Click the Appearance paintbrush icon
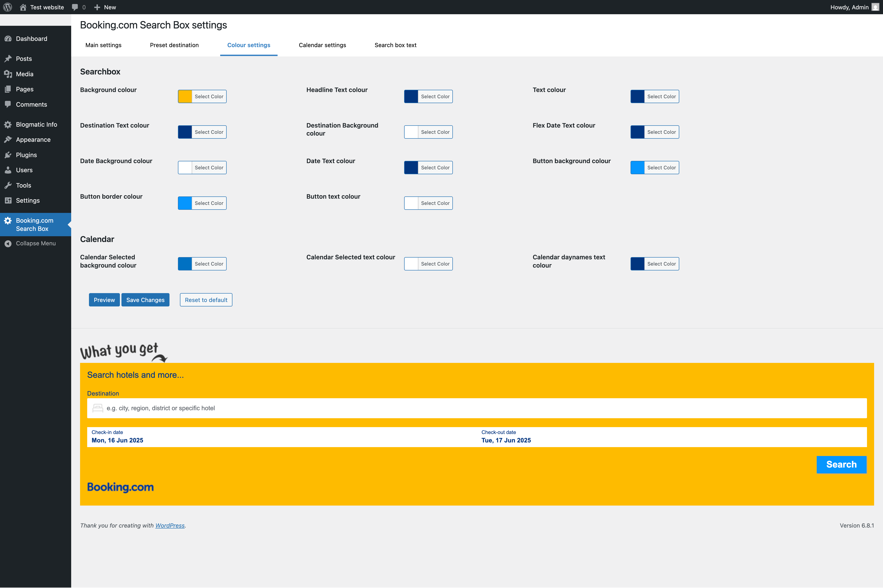This screenshot has width=883, height=588. (8, 140)
